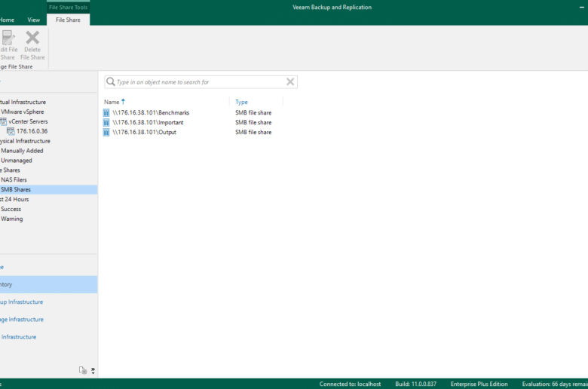This screenshot has width=588, height=389.
Task: Click Type cell of Important share
Action: [x=253, y=122]
